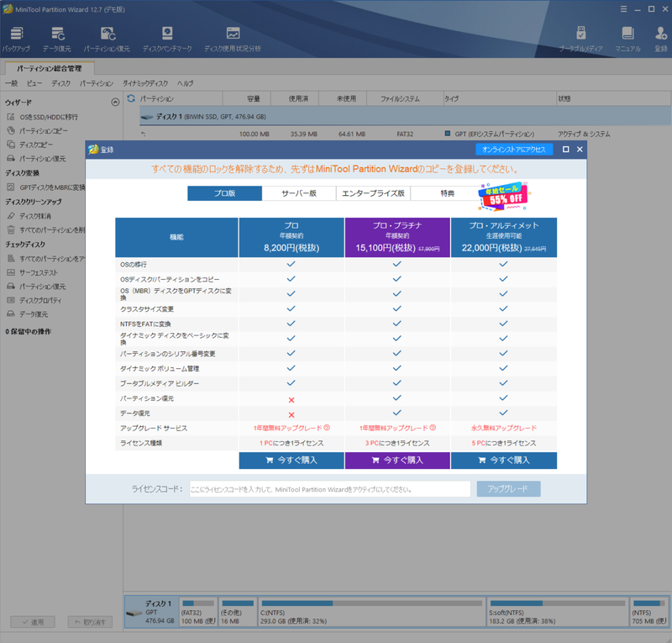Click the 年始セール 55% OFF badge
The image size is (672, 643).
[504, 197]
